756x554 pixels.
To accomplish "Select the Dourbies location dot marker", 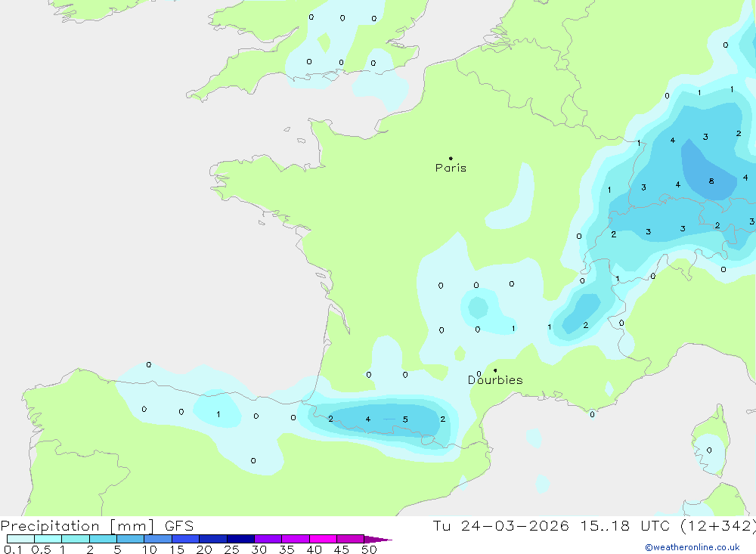I will point(495,370).
